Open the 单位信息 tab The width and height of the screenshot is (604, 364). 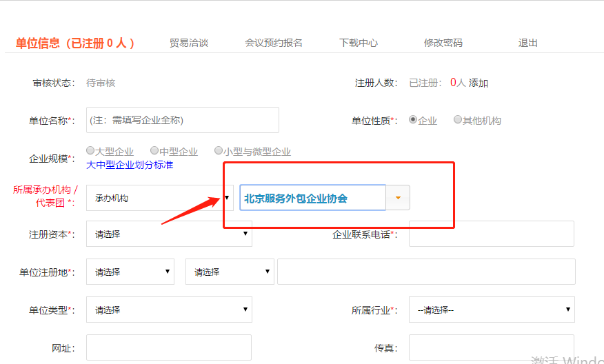pos(74,43)
